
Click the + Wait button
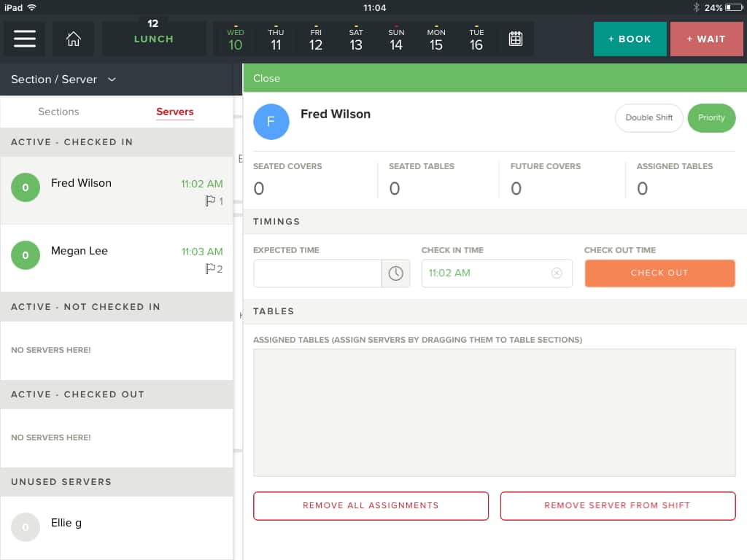point(706,39)
